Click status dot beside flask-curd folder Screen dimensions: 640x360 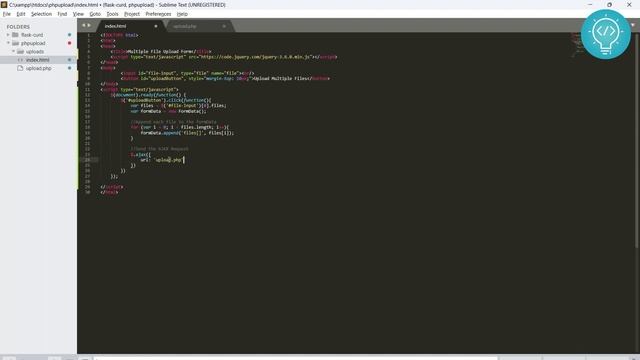coord(69,35)
